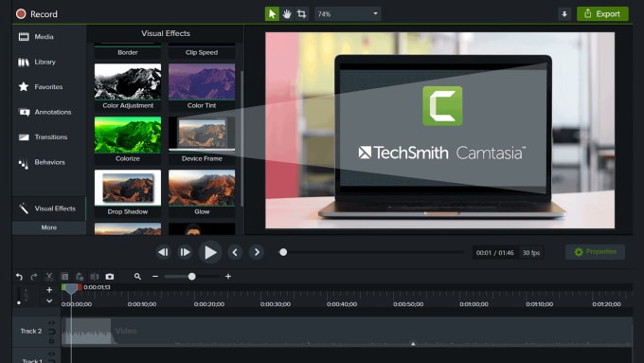Select the Track 2 label
Image resolution: width=644 pixels, height=363 pixels.
(31, 331)
